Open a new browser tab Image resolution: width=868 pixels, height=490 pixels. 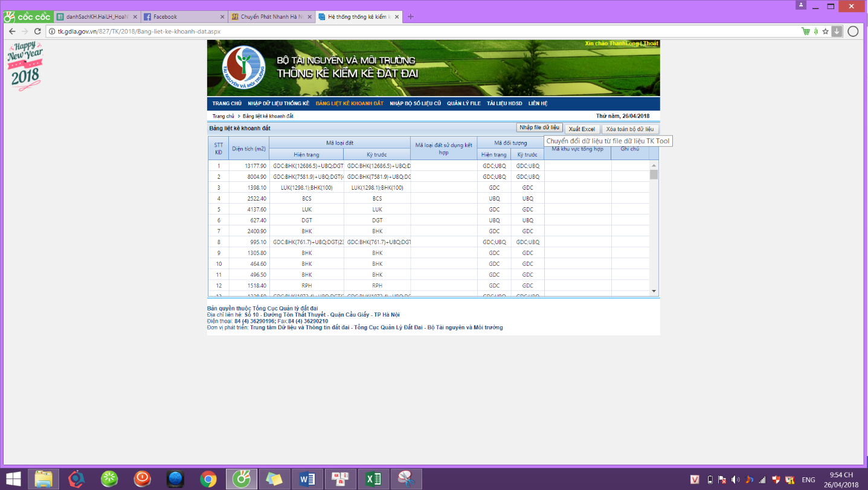point(411,17)
